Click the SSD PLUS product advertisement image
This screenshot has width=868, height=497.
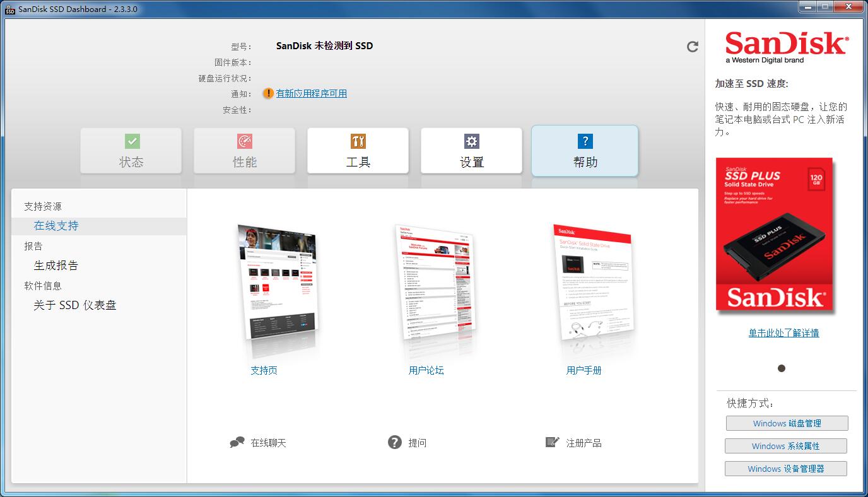(774, 235)
